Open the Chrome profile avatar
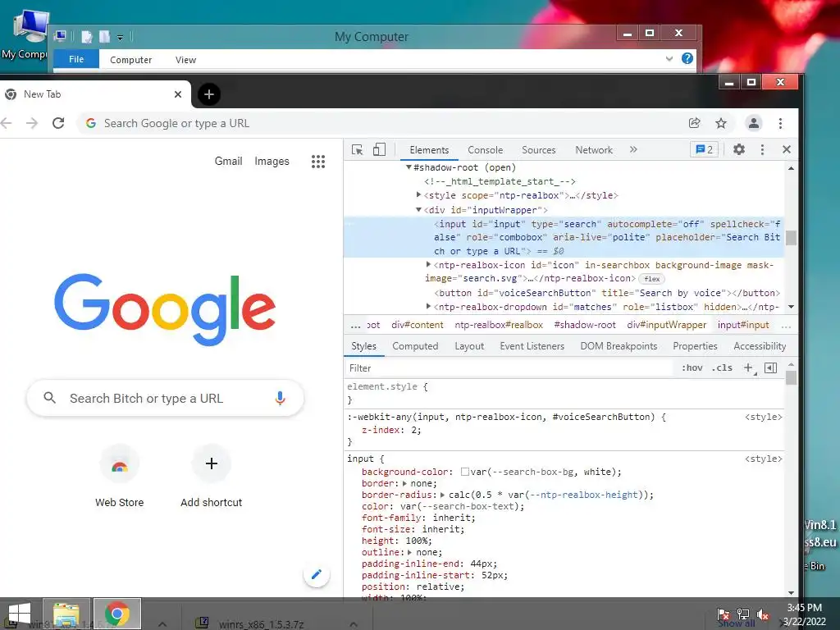The width and height of the screenshot is (840, 630). [754, 123]
